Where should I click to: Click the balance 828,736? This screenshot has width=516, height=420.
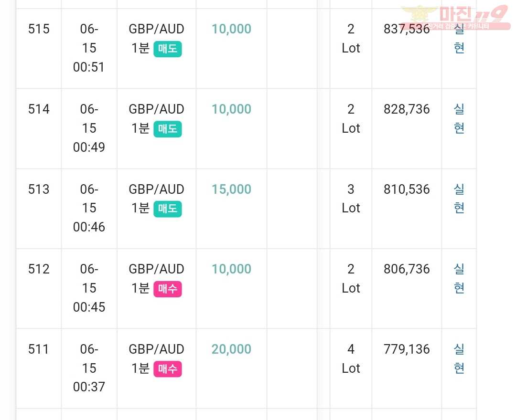click(407, 109)
